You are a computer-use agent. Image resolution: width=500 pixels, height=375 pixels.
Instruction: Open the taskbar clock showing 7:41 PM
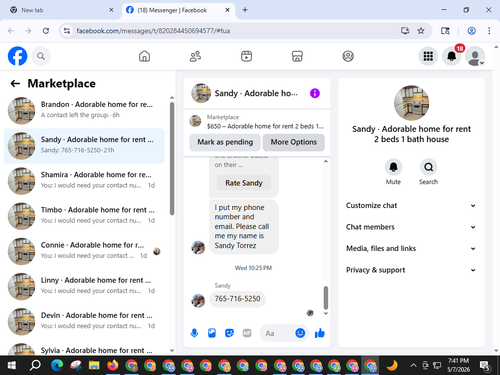point(458,365)
